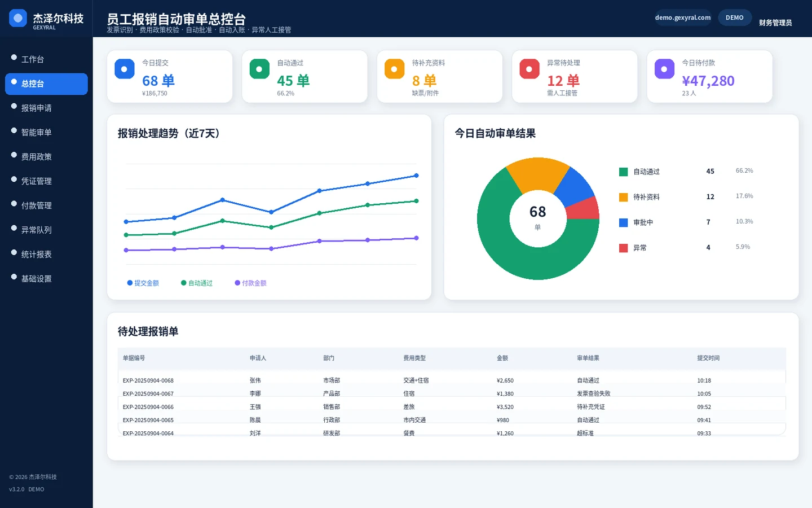
Task: Open 费用政策 menu item
Action: [x=46, y=156]
